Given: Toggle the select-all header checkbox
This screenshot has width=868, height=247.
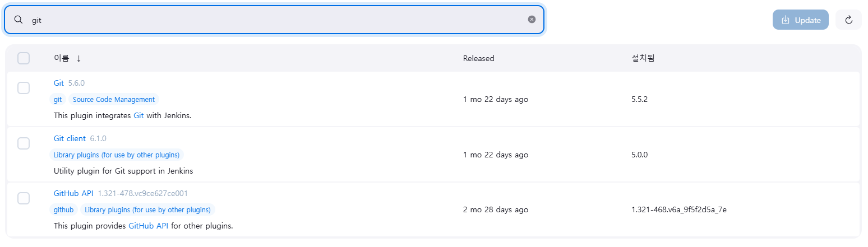Looking at the screenshot, I should [24, 58].
